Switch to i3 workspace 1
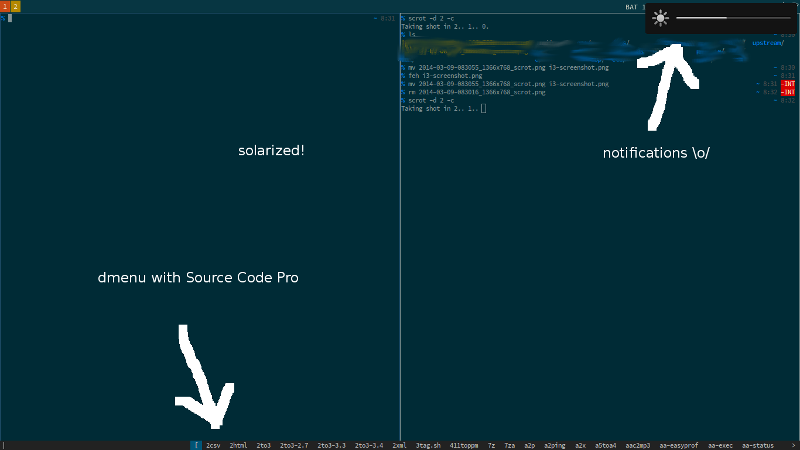Image resolution: width=800 pixels, height=450 pixels. tap(5, 7)
